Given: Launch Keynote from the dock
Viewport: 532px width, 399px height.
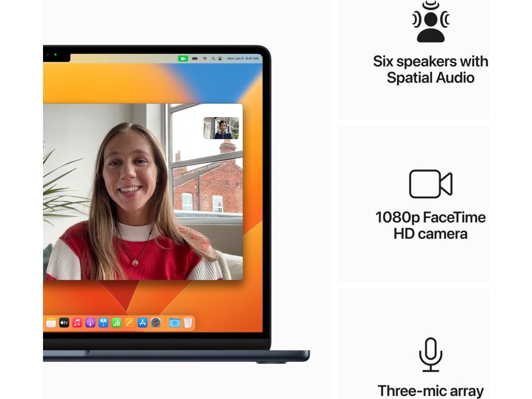Looking at the screenshot, I should pyautogui.click(x=103, y=323).
